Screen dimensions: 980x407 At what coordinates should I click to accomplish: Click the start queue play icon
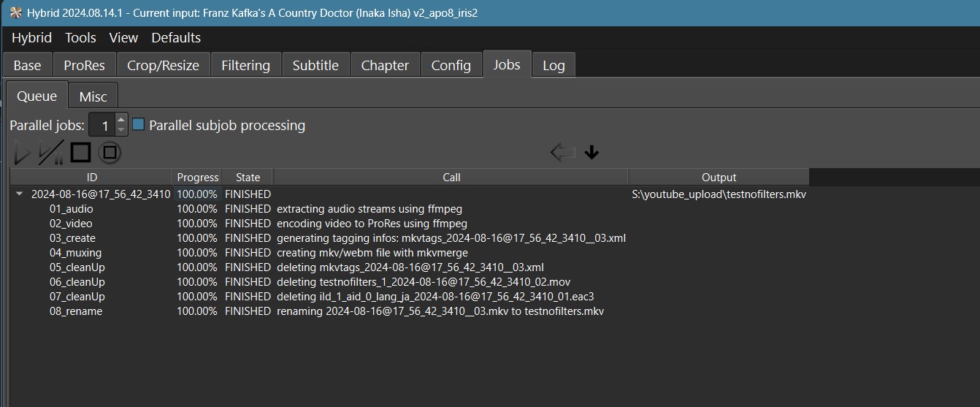[x=23, y=153]
